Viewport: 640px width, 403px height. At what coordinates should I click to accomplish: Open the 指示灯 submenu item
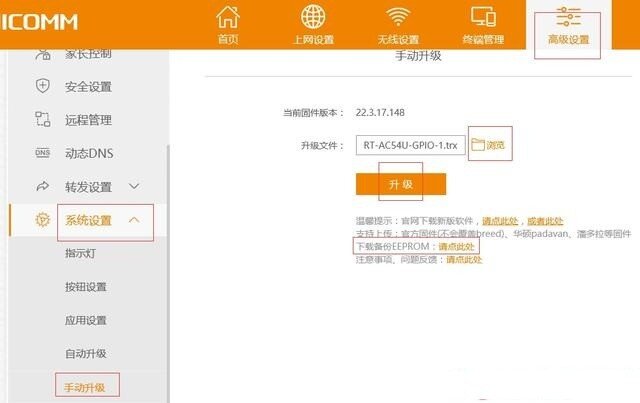click(x=80, y=254)
